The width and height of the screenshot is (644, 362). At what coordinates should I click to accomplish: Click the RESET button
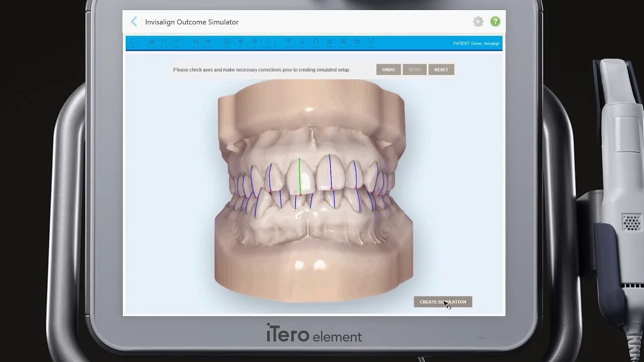441,69
